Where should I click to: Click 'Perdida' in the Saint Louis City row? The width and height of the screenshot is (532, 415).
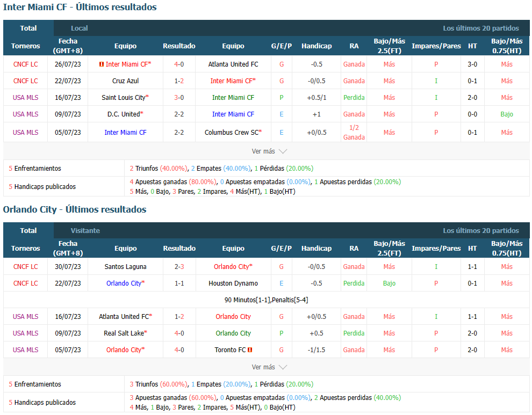[354, 98]
